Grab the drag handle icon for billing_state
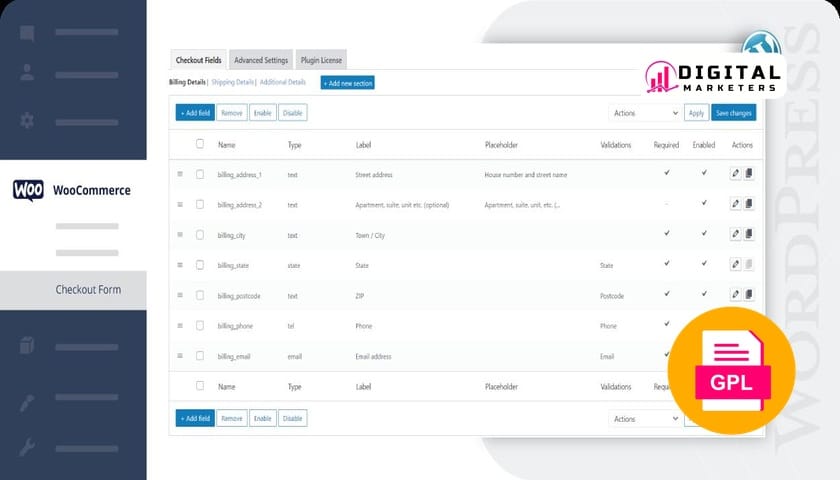 pos(180,265)
